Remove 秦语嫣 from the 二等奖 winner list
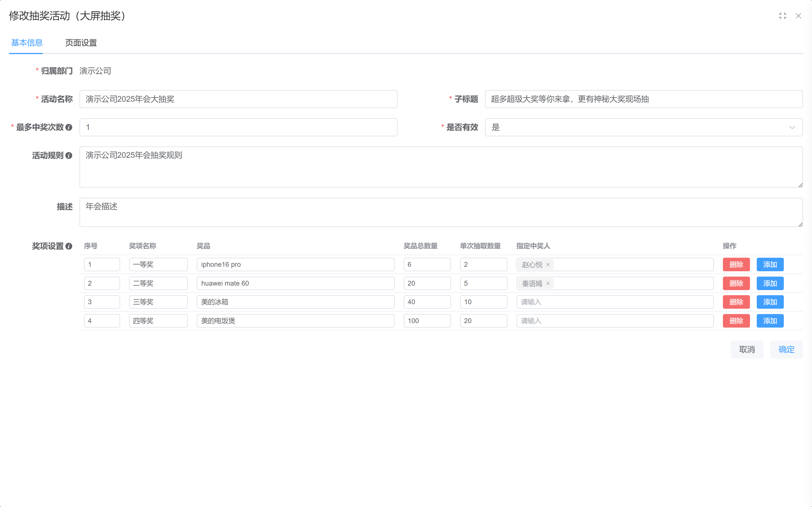Screen dimensions: 812x507 coord(548,283)
